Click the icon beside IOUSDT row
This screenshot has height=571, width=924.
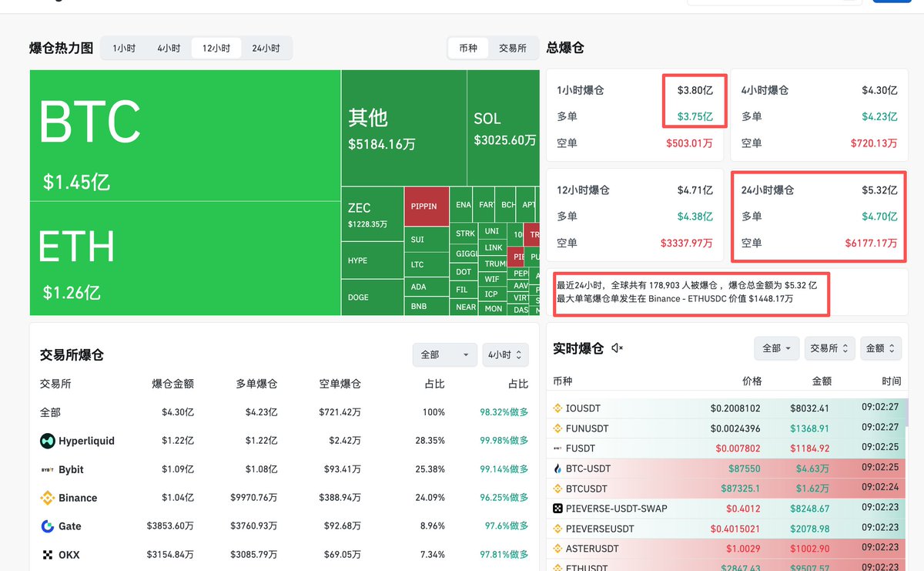(x=558, y=408)
